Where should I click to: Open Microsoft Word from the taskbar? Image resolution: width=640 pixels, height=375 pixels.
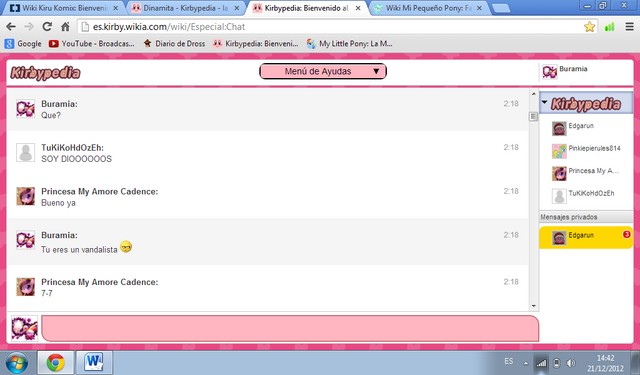[x=94, y=362]
